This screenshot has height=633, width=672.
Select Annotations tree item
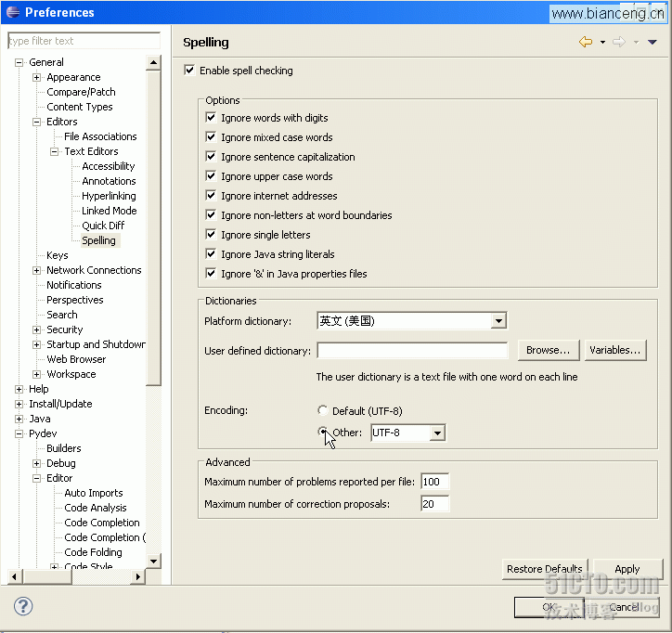point(109,181)
